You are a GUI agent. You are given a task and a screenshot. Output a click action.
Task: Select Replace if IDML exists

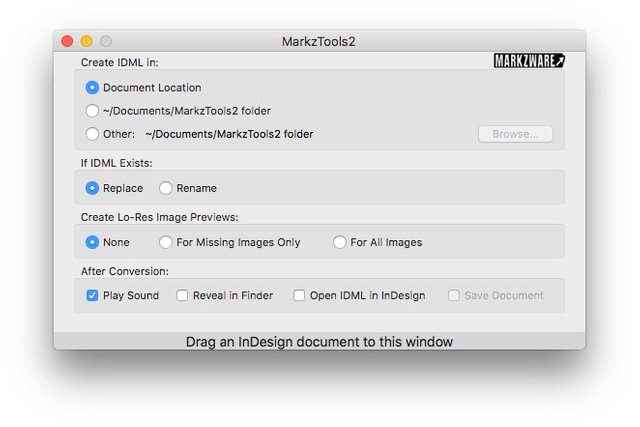click(92, 188)
